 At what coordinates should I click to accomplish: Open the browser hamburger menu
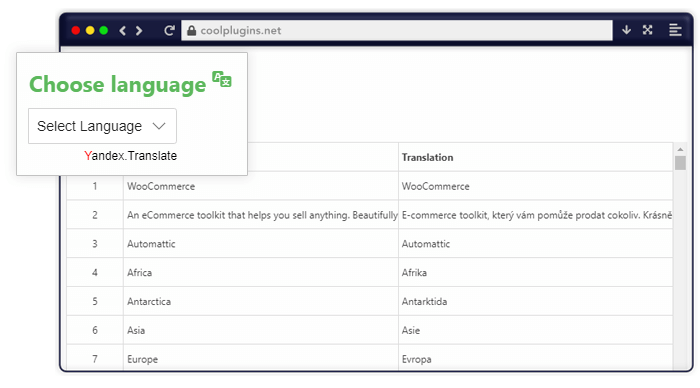675,30
